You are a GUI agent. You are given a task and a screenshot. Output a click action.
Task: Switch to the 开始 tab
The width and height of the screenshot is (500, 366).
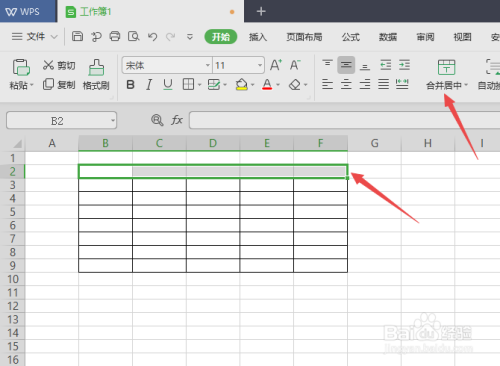coord(221,37)
